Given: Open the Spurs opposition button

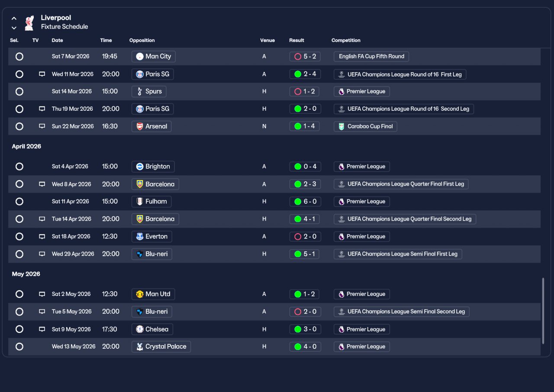Looking at the screenshot, I should 149,91.
